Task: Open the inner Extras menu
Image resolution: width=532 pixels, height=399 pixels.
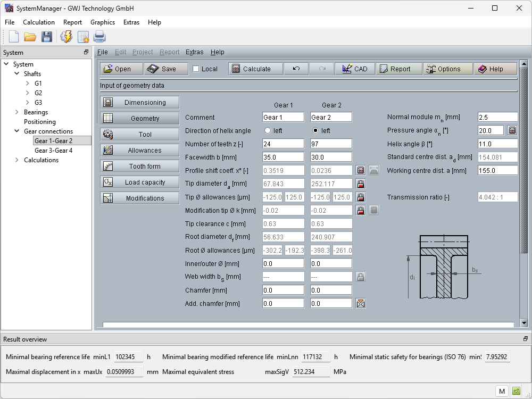Action: pyautogui.click(x=194, y=52)
